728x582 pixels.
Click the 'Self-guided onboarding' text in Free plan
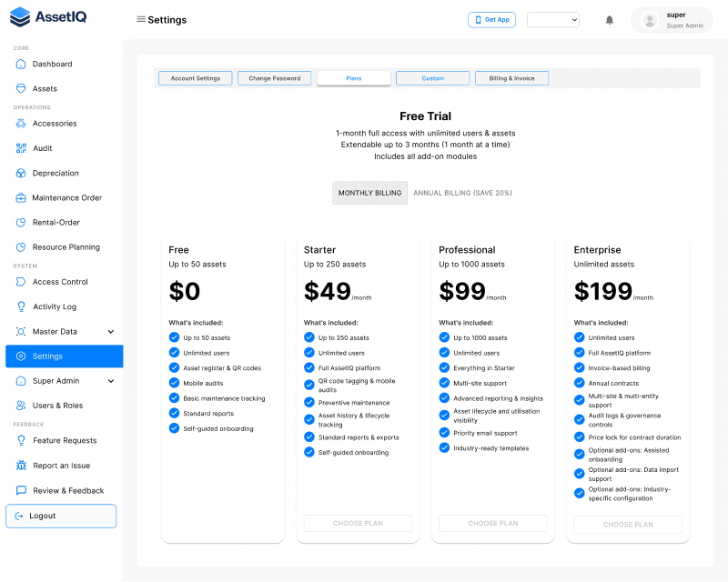point(218,428)
